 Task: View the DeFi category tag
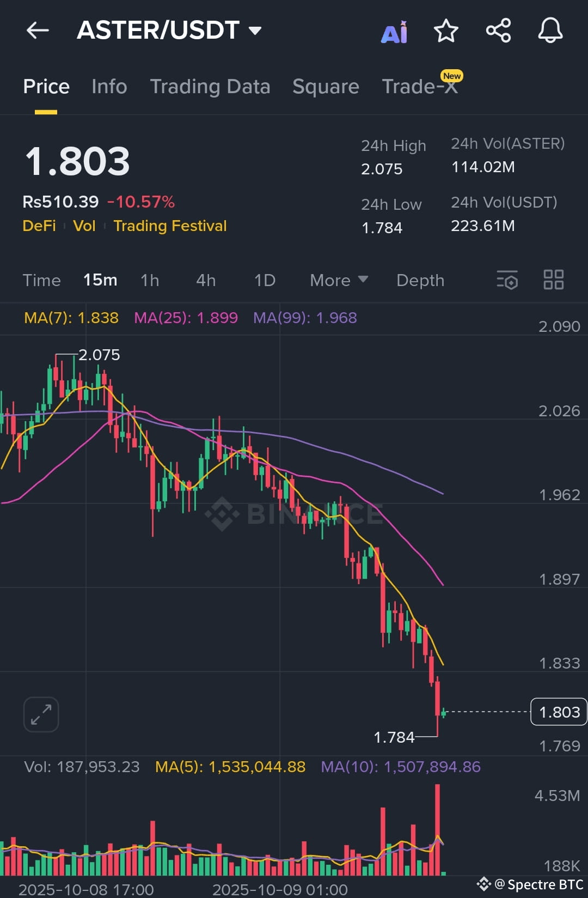click(x=39, y=226)
